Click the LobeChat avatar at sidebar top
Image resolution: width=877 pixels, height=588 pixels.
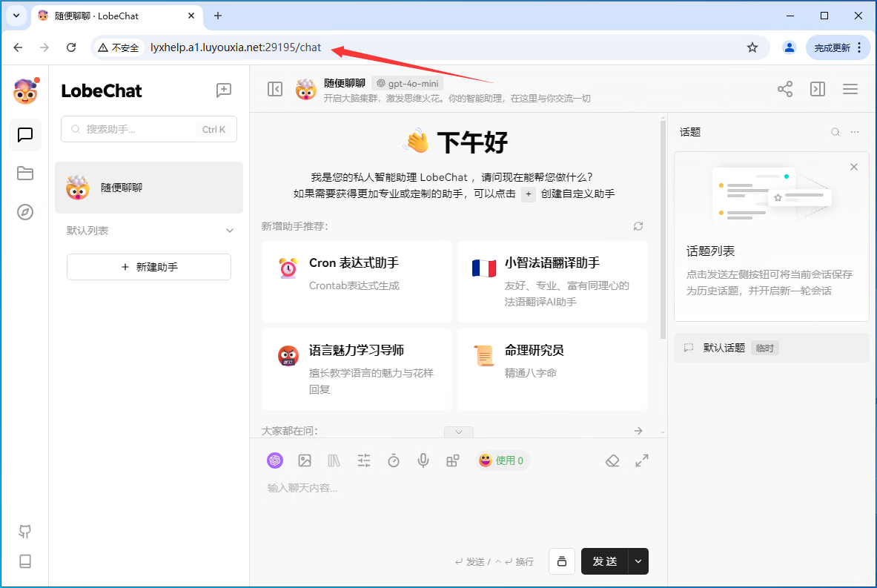25,90
